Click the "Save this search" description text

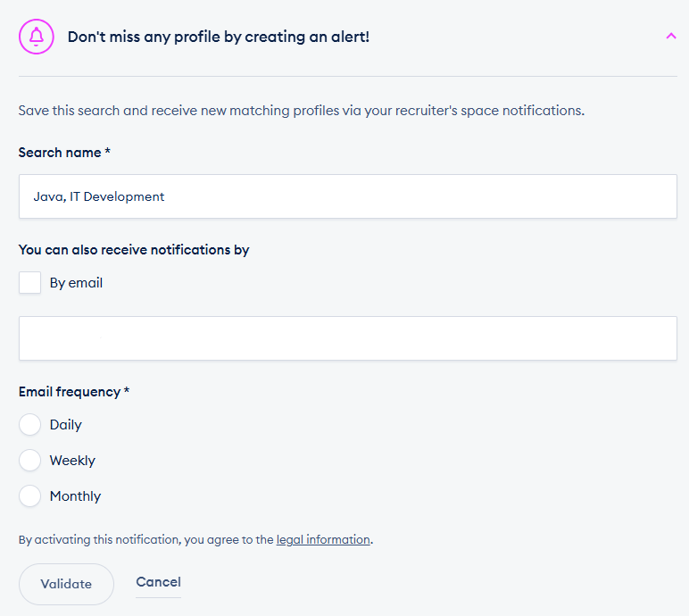[301, 112]
